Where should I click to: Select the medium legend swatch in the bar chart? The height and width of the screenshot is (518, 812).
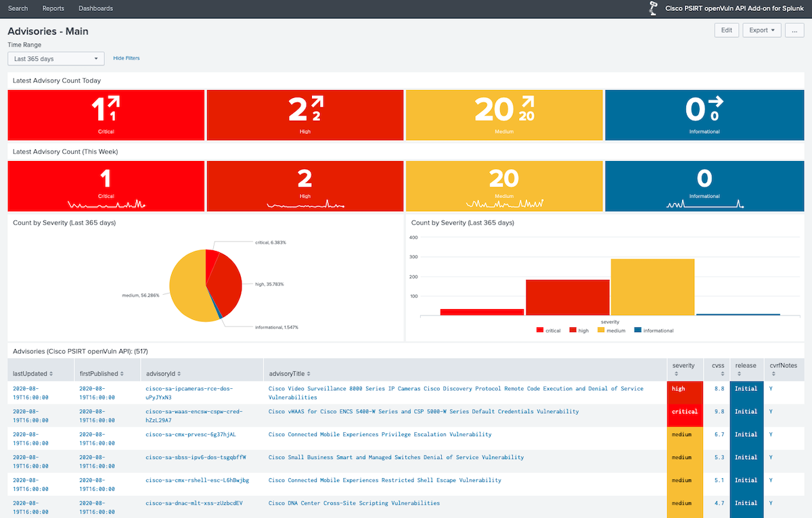[602, 331]
